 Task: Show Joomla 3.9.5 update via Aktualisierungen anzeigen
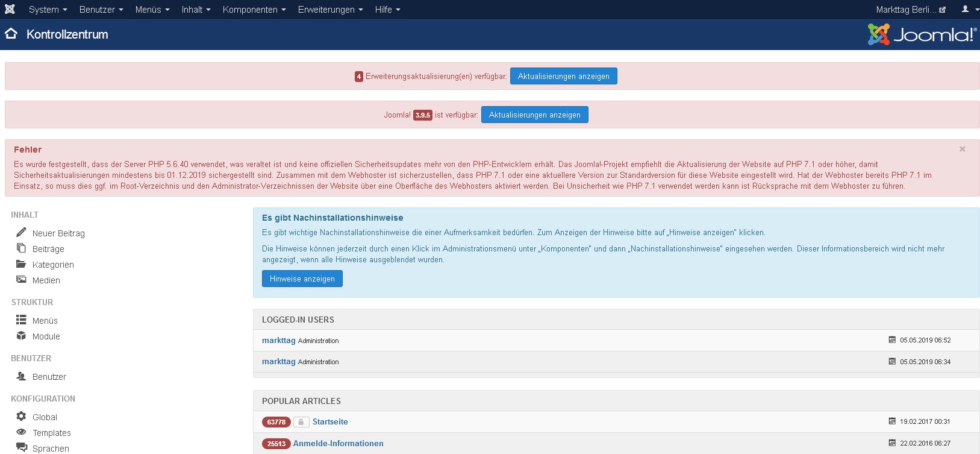(534, 115)
